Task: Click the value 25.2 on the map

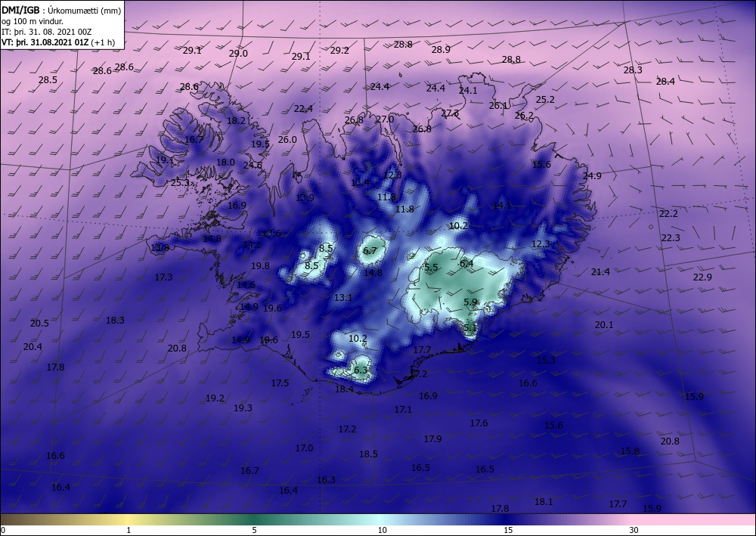Action: point(545,100)
